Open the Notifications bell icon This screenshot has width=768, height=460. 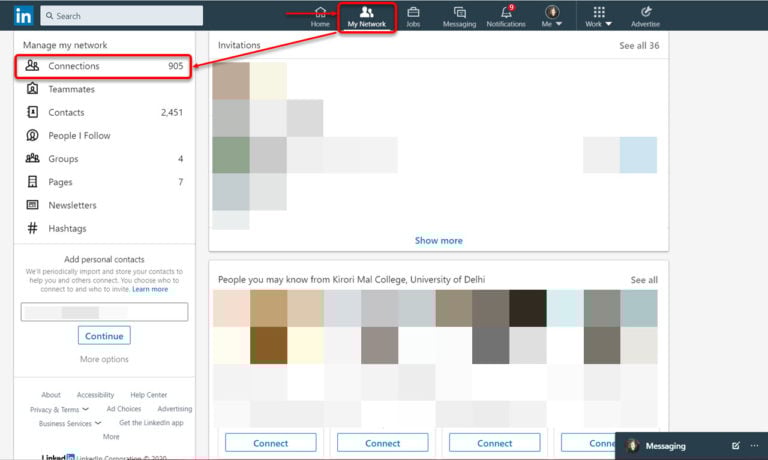coord(506,12)
